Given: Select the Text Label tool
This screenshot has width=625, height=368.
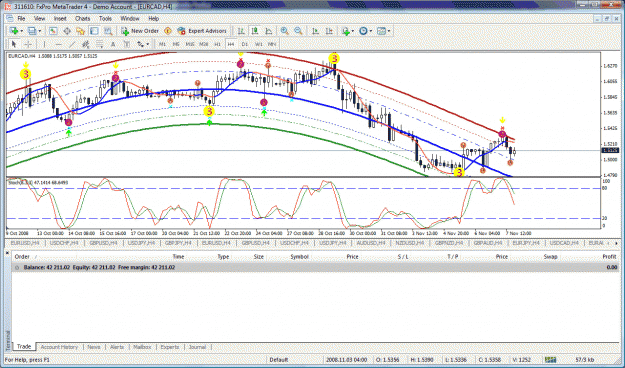Looking at the screenshot, I should [x=127, y=44].
